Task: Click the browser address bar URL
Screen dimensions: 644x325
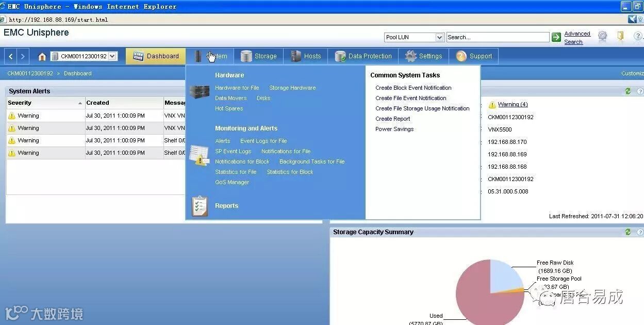Action: click(x=59, y=20)
